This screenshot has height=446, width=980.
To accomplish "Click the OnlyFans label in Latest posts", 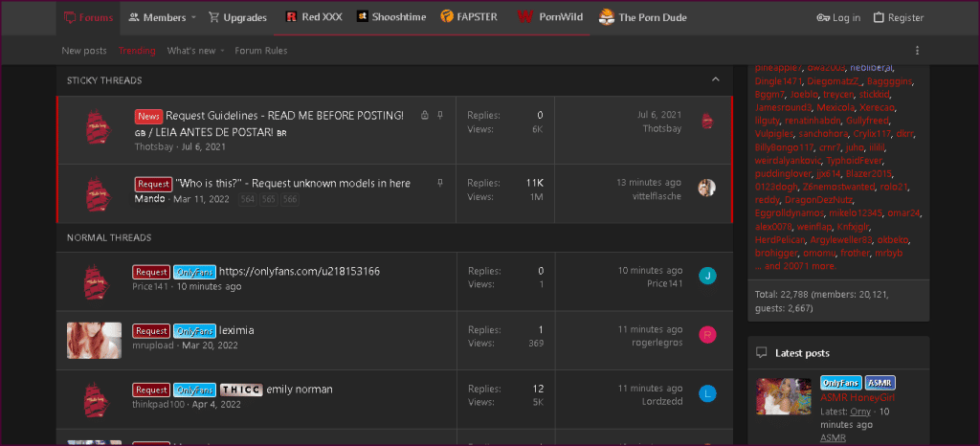I will [x=841, y=383].
